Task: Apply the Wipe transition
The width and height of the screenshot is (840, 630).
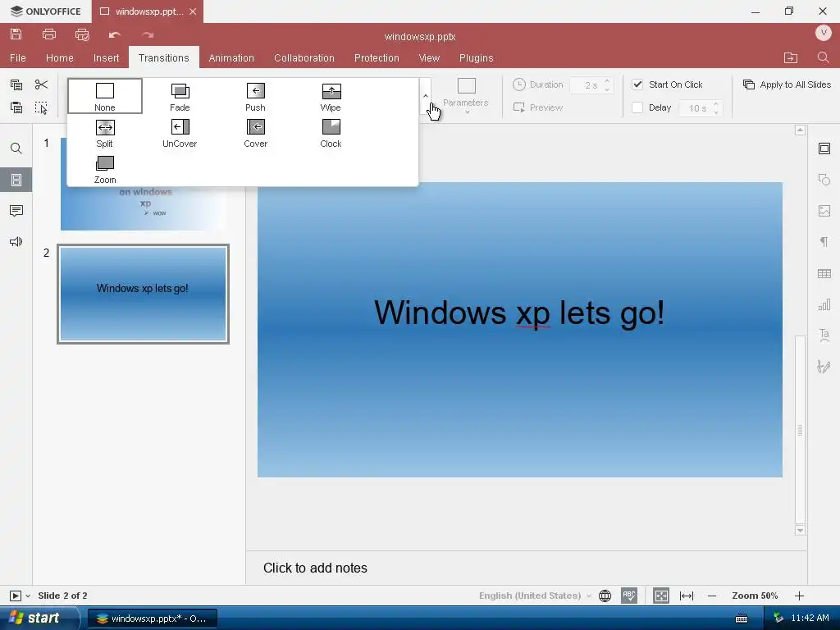Action: (x=331, y=97)
